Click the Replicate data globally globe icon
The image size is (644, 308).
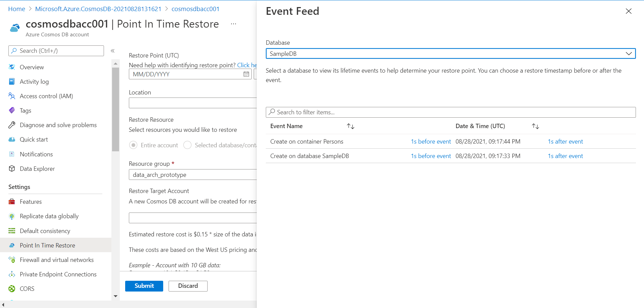(x=12, y=216)
